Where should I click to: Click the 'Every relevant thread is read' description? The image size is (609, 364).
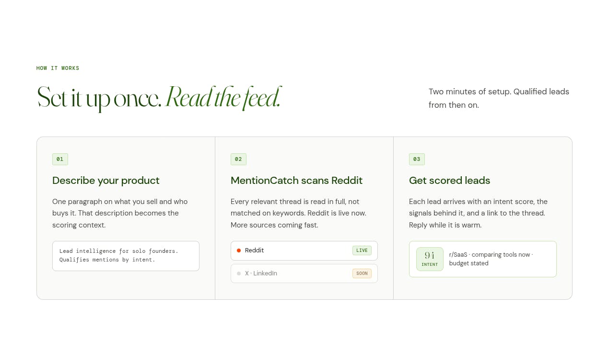click(x=298, y=213)
